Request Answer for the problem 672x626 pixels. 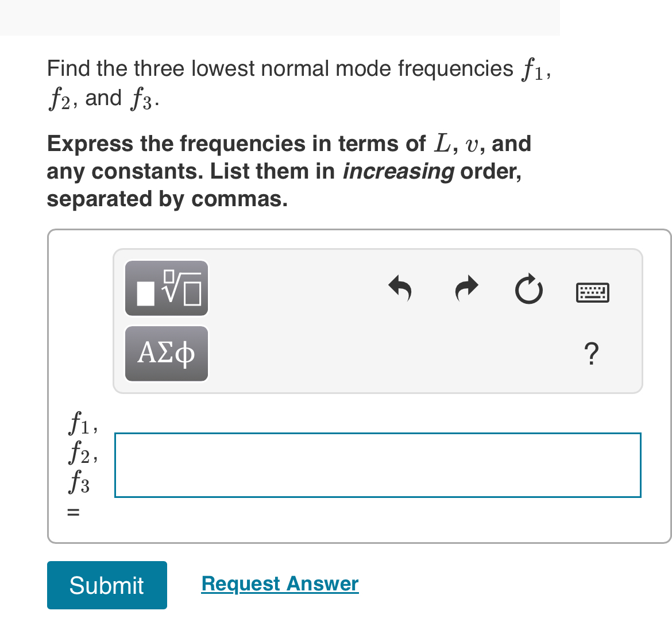click(280, 584)
